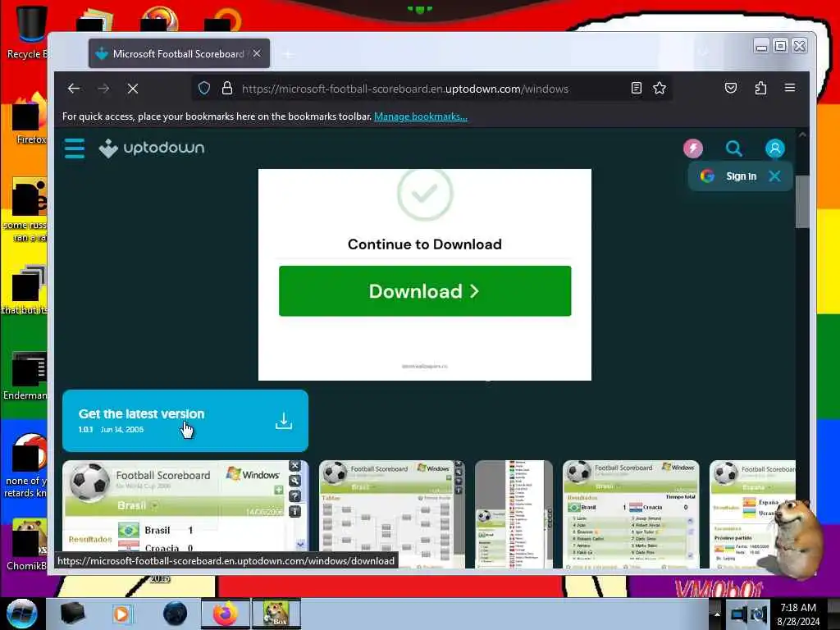The height and width of the screenshot is (630, 840).
Task: Open Uptodown search magnifier
Action: (733, 148)
